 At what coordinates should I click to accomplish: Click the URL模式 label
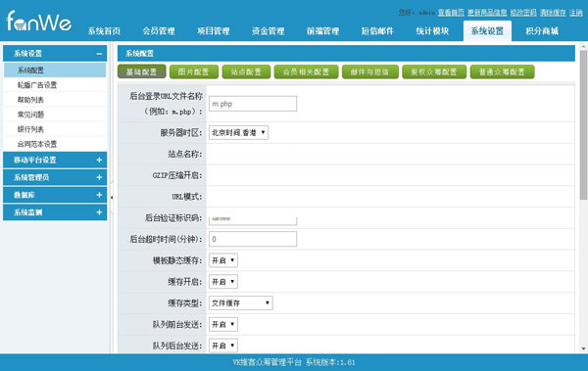tap(187, 197)
